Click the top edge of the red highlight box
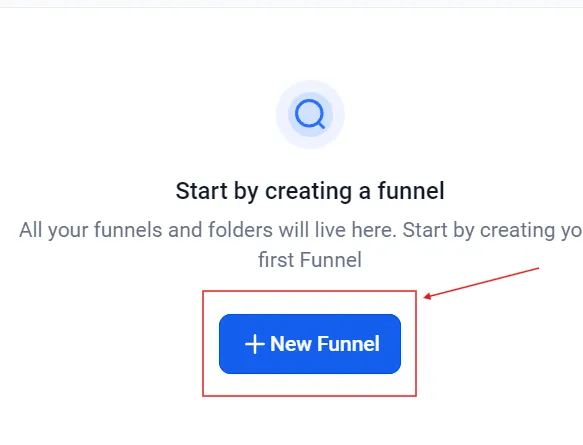The height and width of the screenshot is (445, 583). coord(309,291)
